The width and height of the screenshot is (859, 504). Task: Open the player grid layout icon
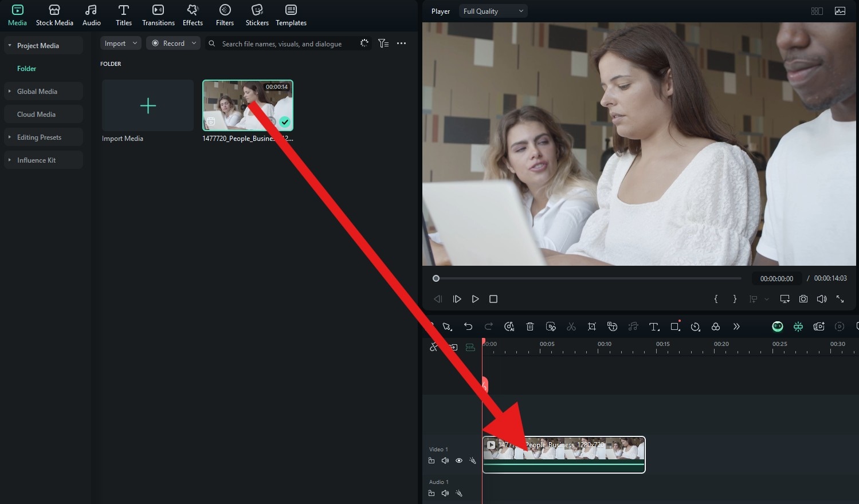pyautogui.click(x=817, y=11)
